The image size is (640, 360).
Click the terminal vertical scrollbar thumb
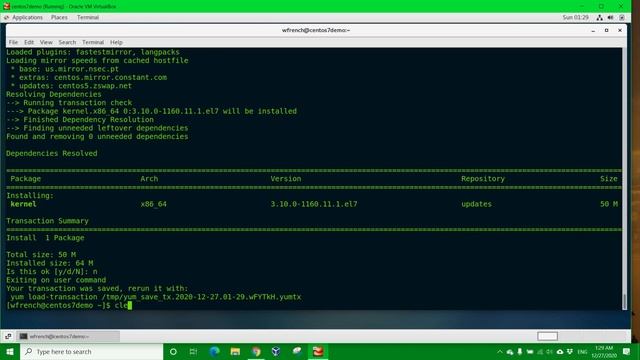(624, 302)
